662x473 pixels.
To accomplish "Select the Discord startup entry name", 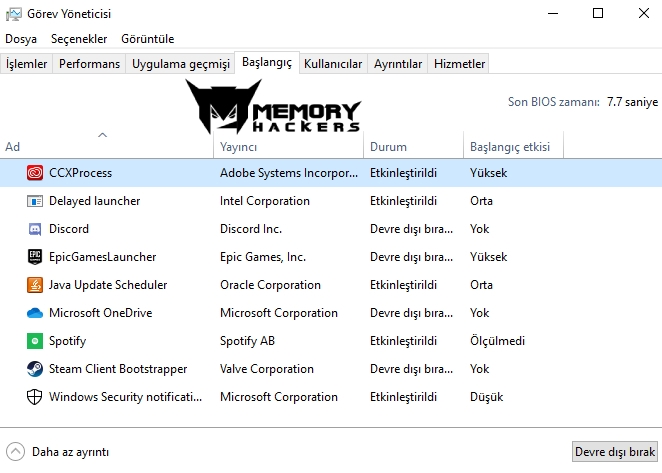I will 69,229.
